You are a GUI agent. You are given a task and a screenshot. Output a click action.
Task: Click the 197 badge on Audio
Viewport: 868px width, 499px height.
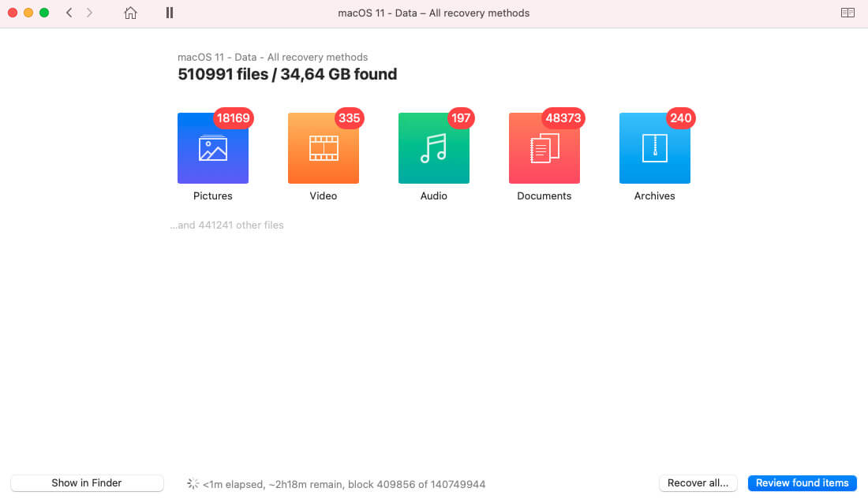pos(461,117)
